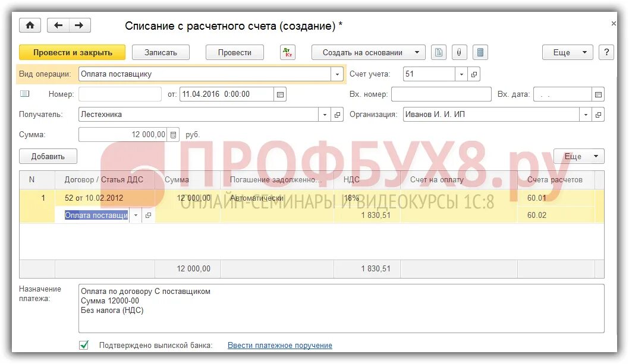629x364 pixels.
Task: Select contract cell 52 от 10.02.2012
Action: point(104,198)
